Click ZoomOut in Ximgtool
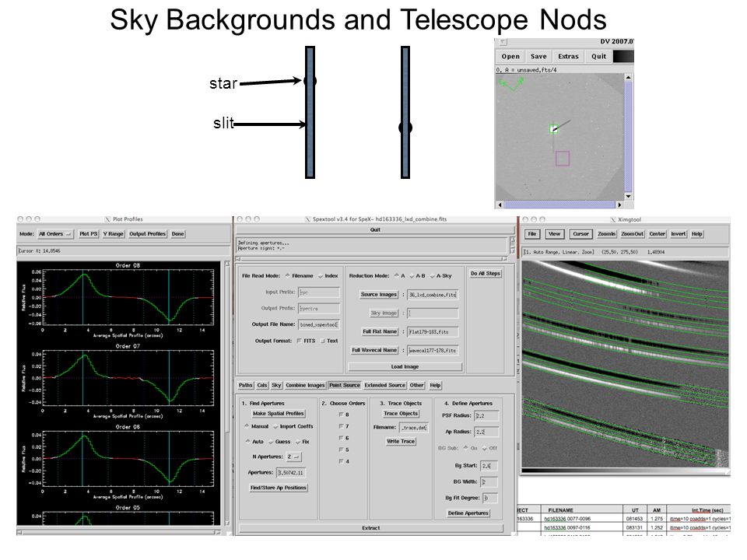 [x=632, y=234]
